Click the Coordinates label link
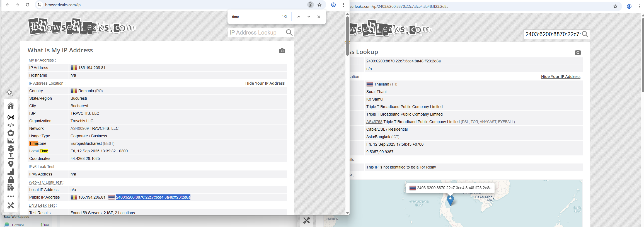This screenshot has height=227, width=644. [x=40, y=158]
